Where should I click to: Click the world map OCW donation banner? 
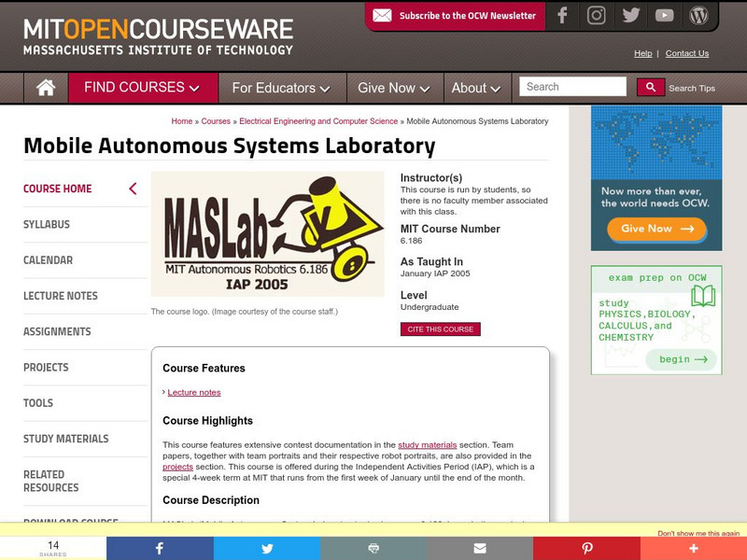click(656, 178)
